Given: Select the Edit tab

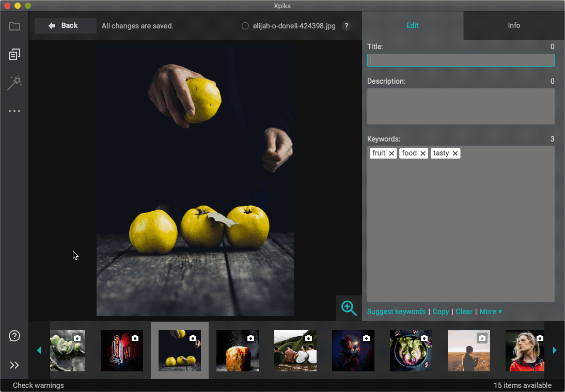Looking at the screenshot, I should click(412, 25).
